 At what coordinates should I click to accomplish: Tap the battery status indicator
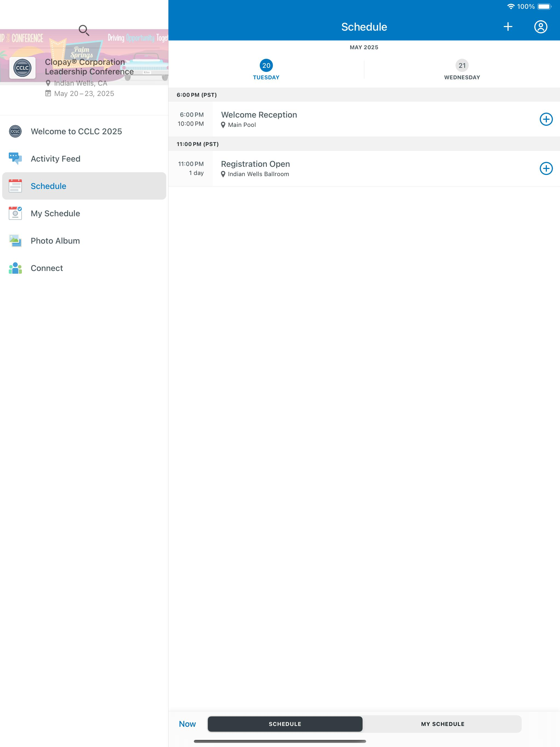(x=544, y=6)
